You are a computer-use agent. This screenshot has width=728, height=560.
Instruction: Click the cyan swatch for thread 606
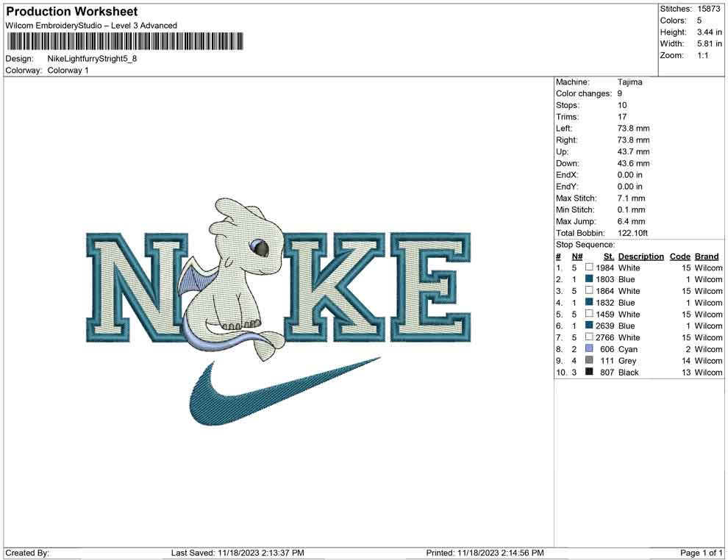pos(589,348)
